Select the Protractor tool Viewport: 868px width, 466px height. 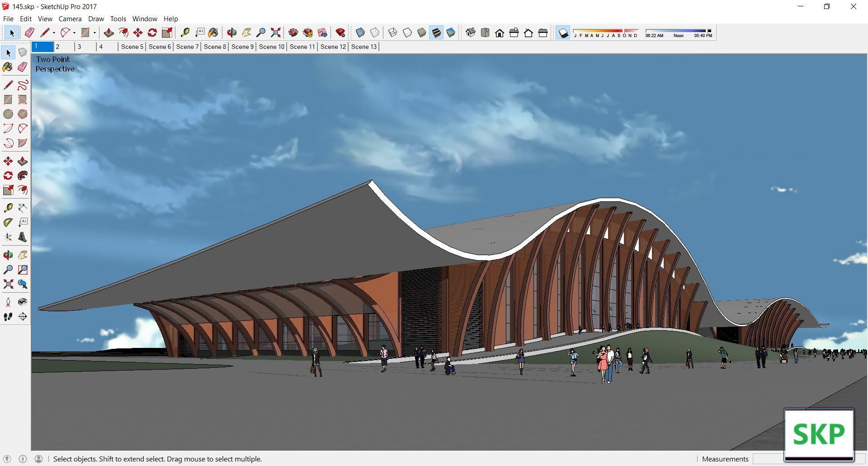(x=8, y=222)
